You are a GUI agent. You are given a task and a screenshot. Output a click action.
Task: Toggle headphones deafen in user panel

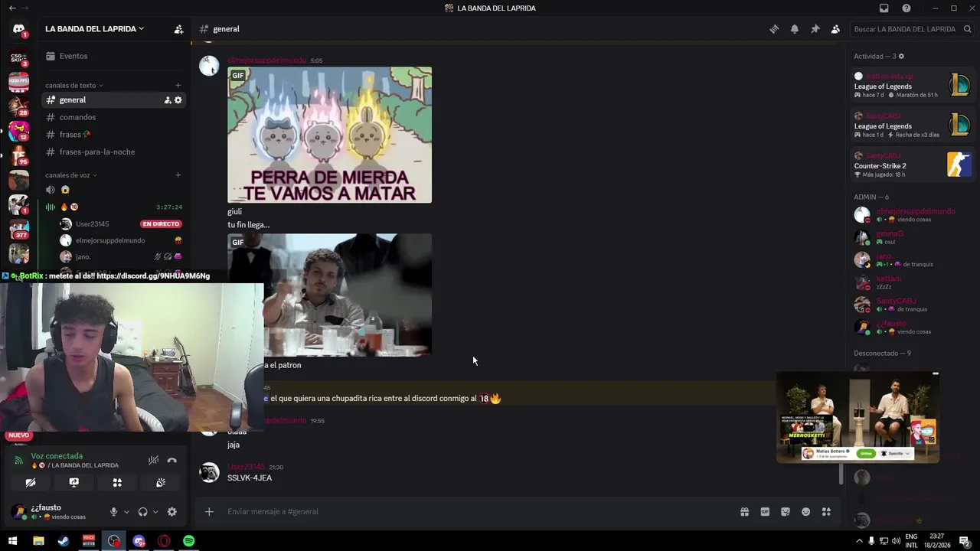pyautogui.click(x=142, y=512)
